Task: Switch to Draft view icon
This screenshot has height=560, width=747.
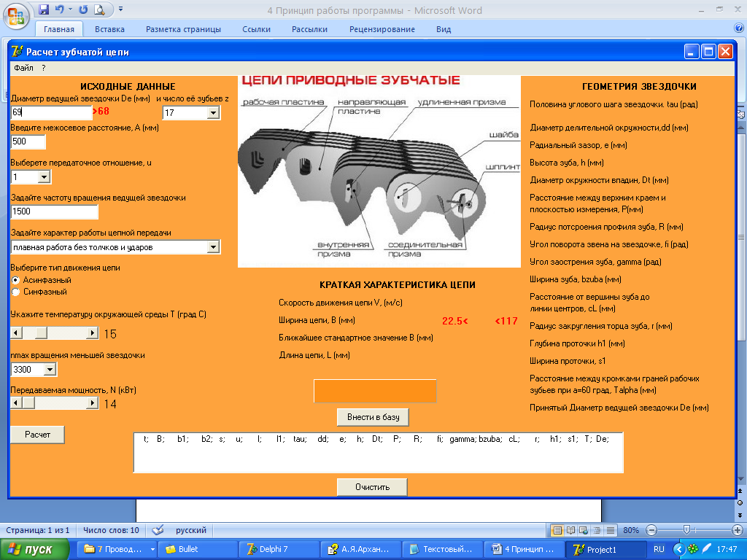Action: coord(611,530)
